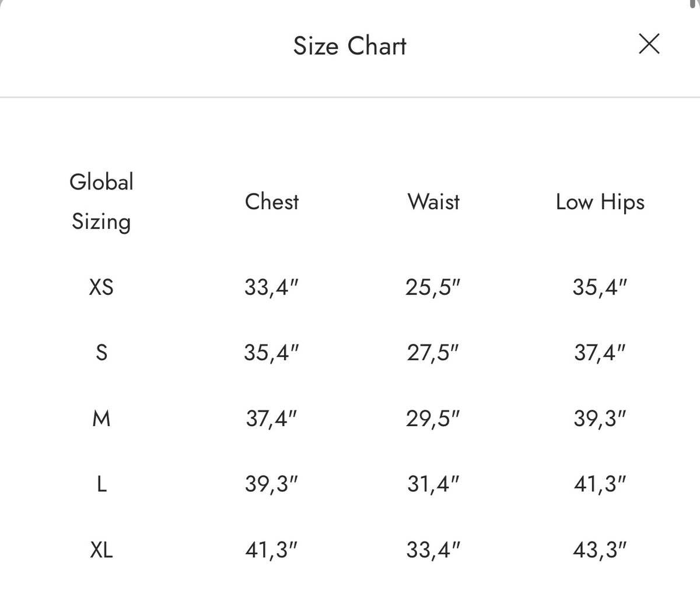The image size is (700, 594).
Task: Click the L waist value 31,4"
Action: (433, 484)
